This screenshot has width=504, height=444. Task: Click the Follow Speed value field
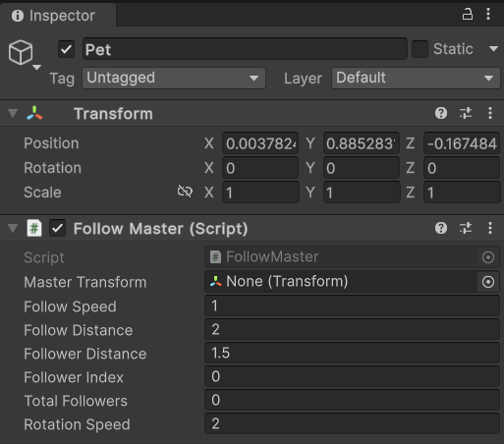click(352, 305)
